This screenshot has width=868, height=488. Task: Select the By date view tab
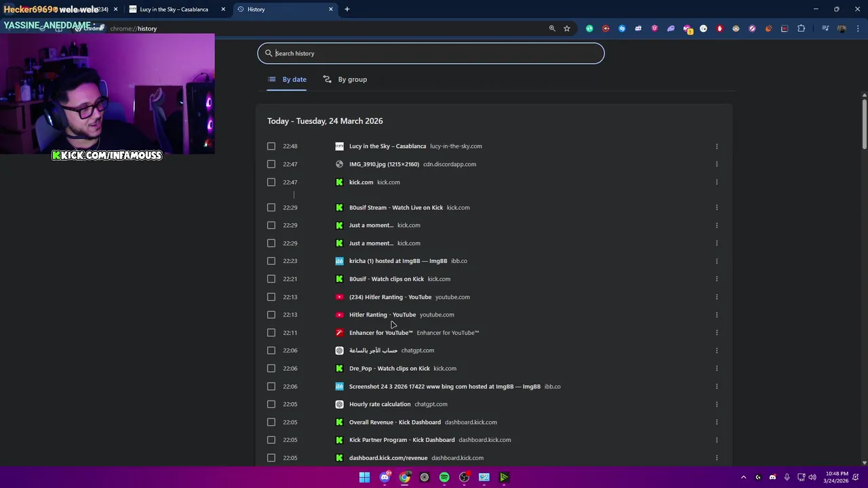(287, 79)
